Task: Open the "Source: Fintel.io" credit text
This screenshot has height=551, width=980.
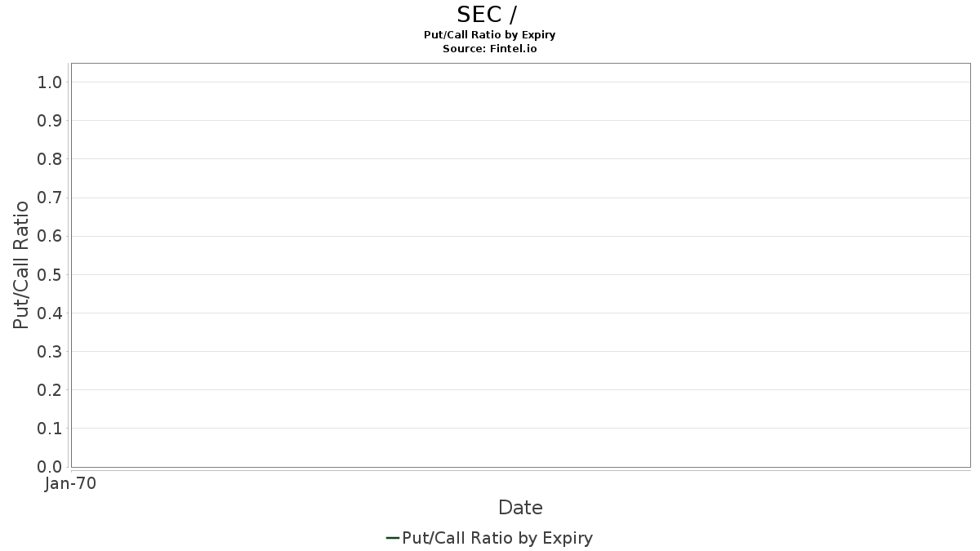Action: [489, 48]
